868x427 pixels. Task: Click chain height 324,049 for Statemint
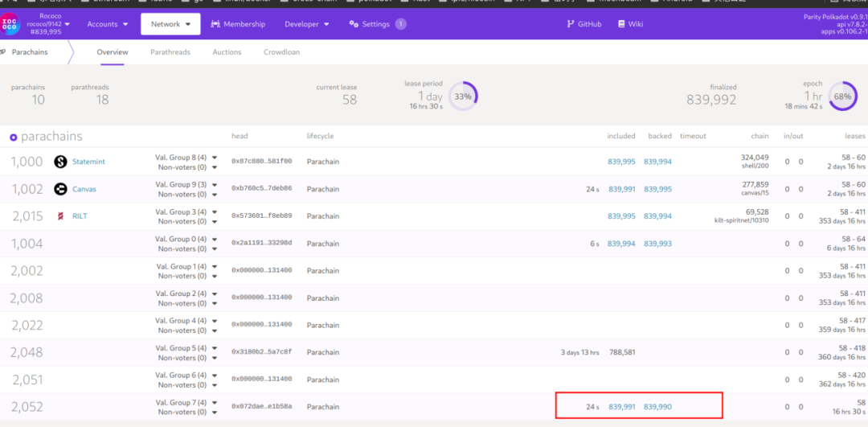(755, 158)
